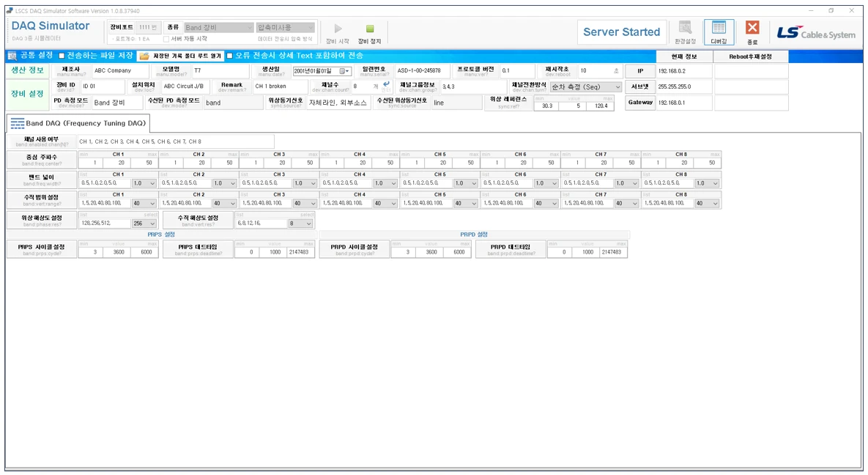Click the 공통 설정 label
Screen dimensions: 868x475
(x=37, y=56)
